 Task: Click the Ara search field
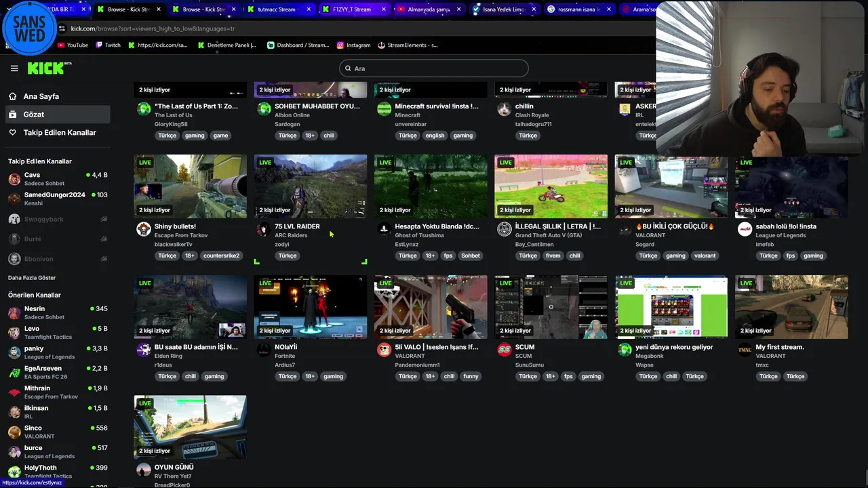434,68
